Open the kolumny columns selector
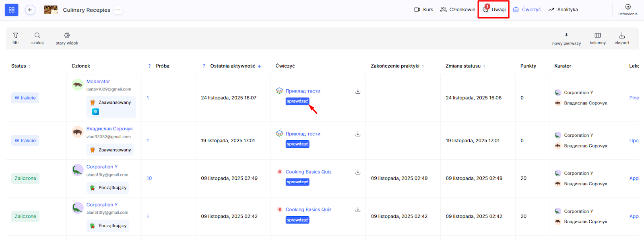The image size is (644, 240). (597, 38)
